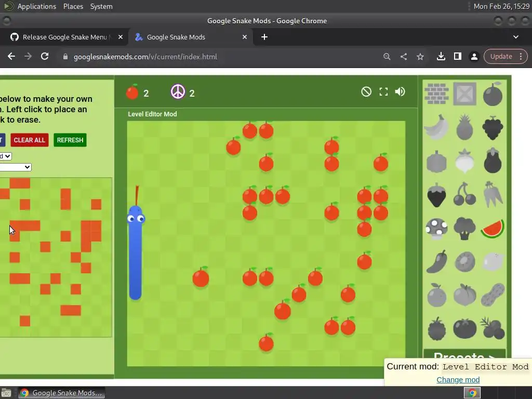Choose the strawberry item in the palette
This screenshot has height=399, width=532.
tap(436, 195)
